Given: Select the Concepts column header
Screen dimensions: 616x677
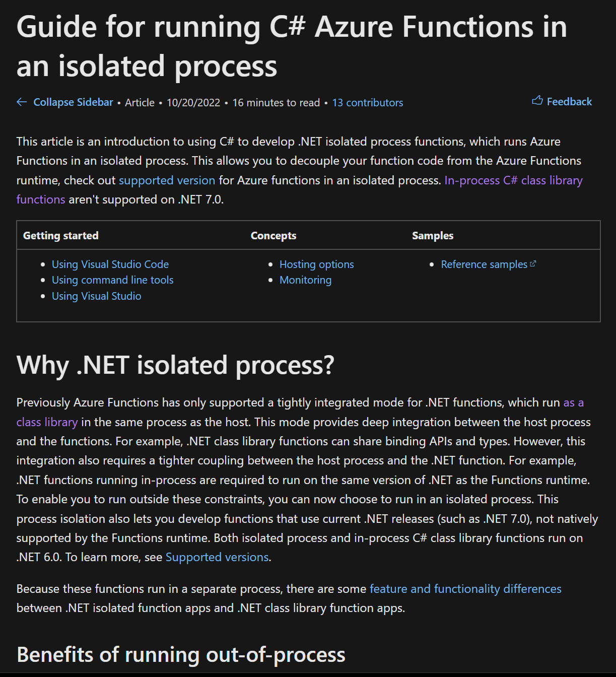Looking at the screenshot, I should [x=273, y=235].
